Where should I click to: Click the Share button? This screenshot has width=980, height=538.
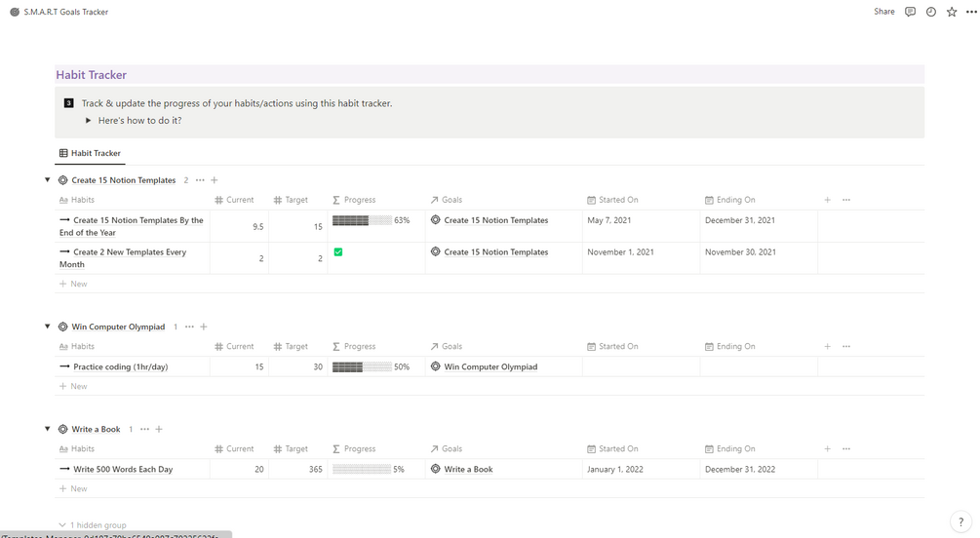(883, 12)
